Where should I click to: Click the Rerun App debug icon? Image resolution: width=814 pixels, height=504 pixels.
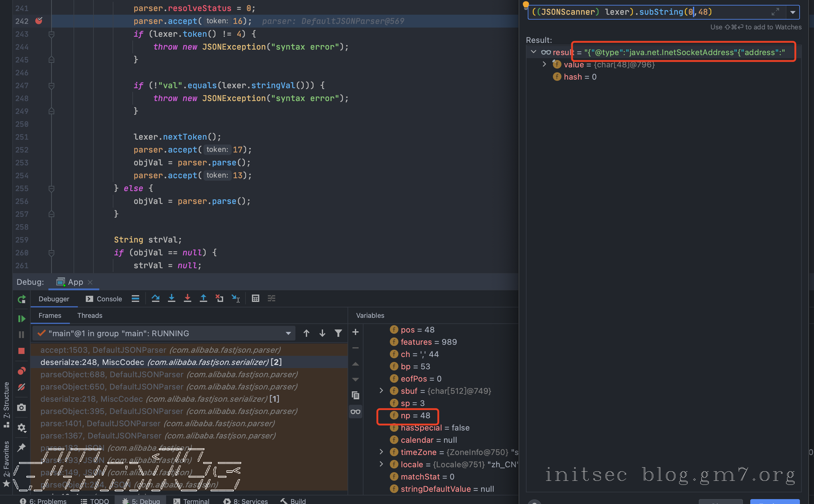point(22,299)
